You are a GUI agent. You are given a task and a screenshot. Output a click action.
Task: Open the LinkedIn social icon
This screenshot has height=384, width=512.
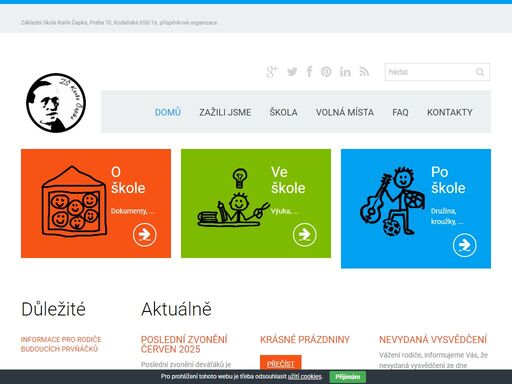tap(345, 72)
